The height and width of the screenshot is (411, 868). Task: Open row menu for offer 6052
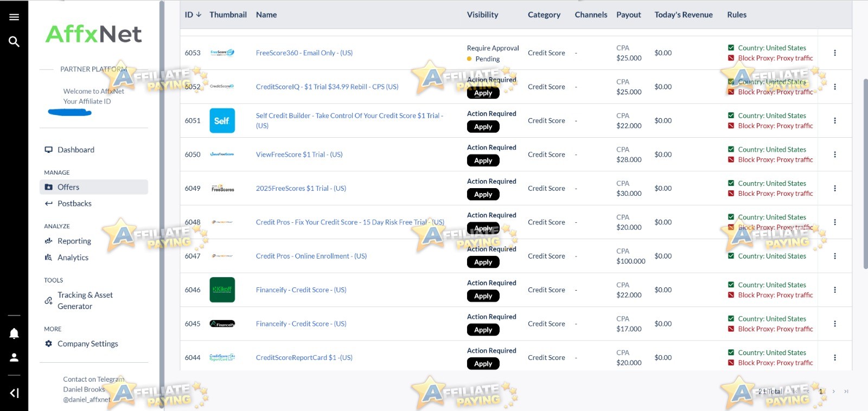835,87
